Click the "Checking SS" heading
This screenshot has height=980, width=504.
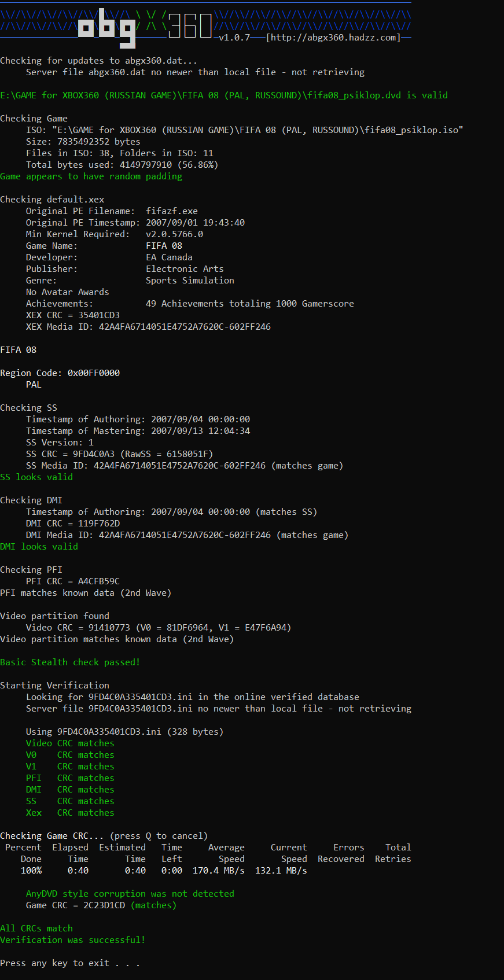click(28, 408)
